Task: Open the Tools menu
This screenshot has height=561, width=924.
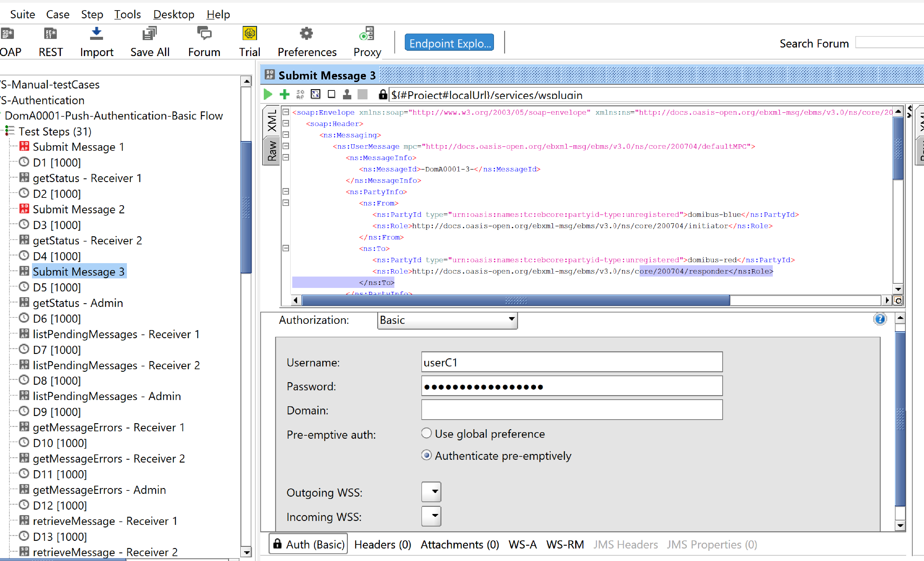Action: tap(128, 14)
